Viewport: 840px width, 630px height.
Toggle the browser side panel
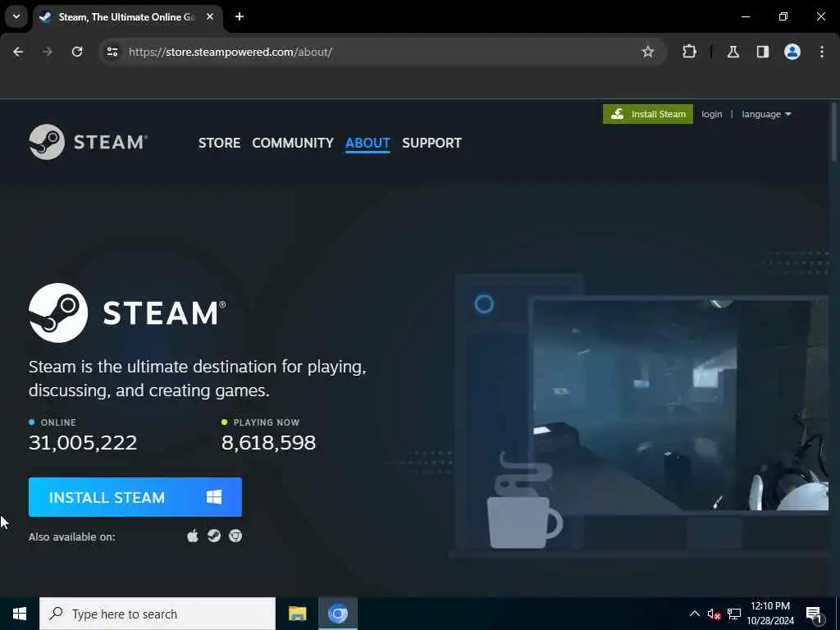[763, 52]
